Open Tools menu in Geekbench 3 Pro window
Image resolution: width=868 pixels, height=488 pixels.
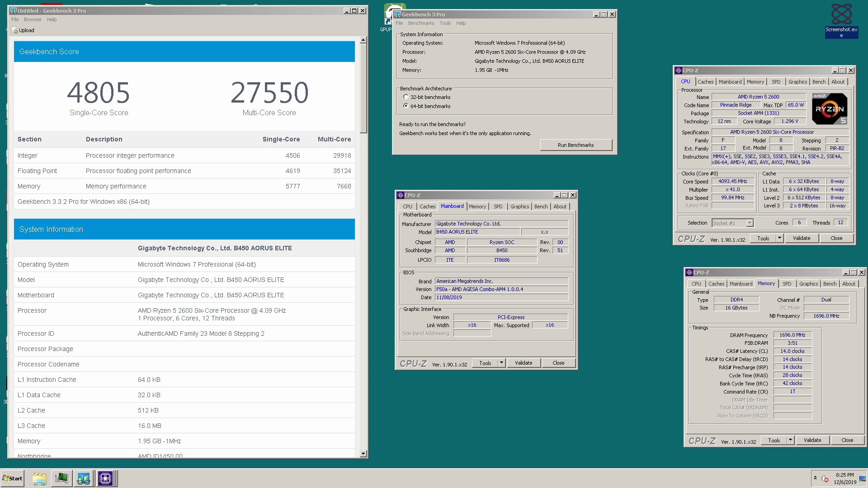pyautogui.click(x=445, y=23)
